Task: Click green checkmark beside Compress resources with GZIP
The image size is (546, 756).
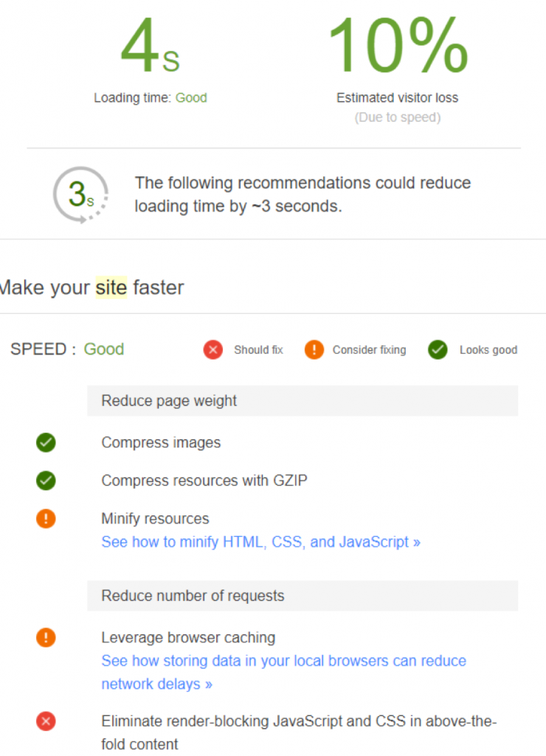Action: 46,481
